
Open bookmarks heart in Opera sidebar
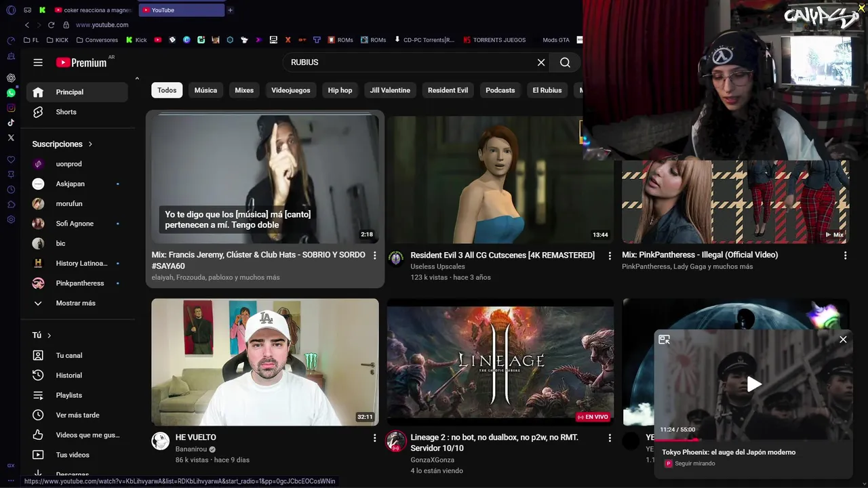coord(11,160)
